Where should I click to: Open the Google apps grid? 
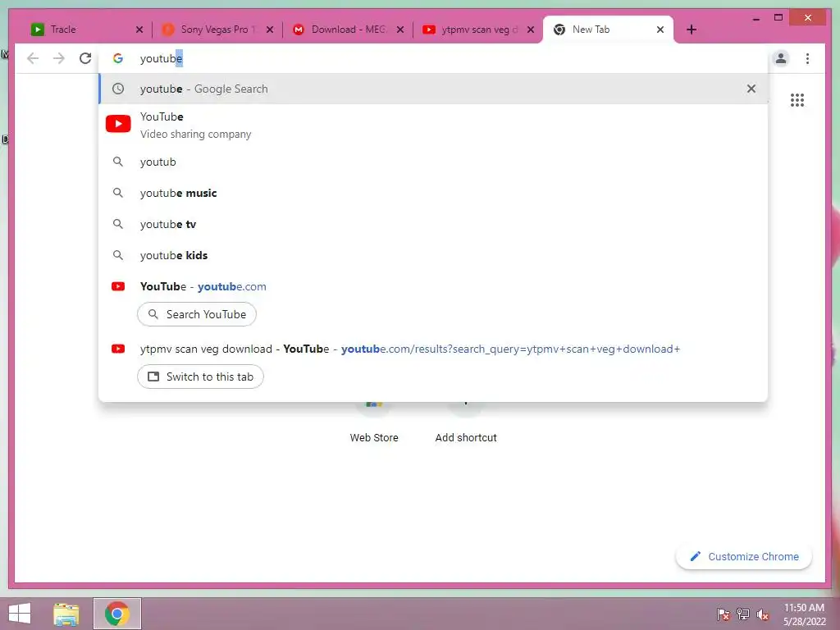(797, 99)
